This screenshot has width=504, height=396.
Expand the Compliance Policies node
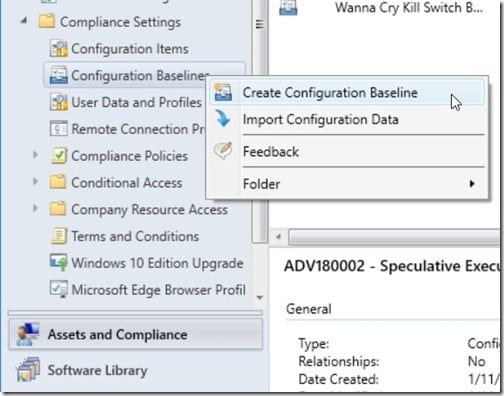click(35, 155)
